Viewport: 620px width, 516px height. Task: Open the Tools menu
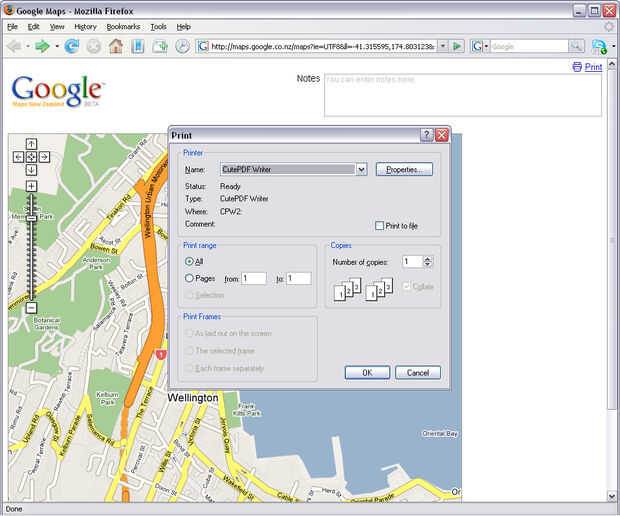click(158, 27)
